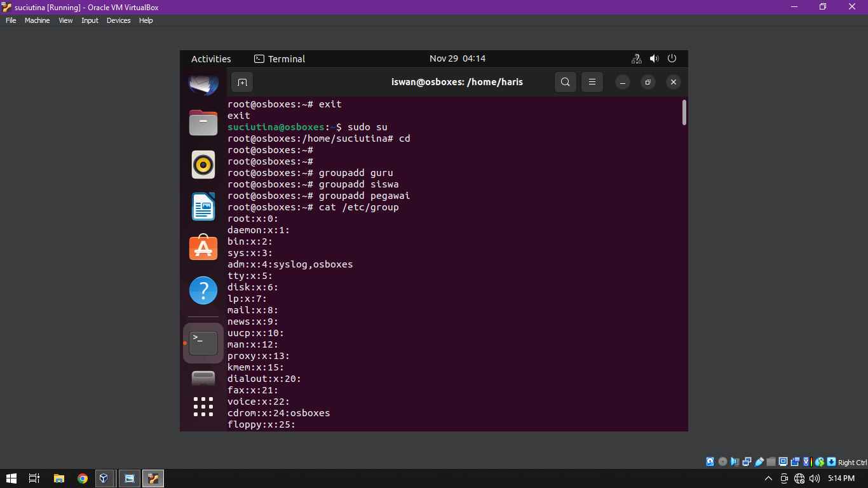868x488 pixels.
Task: Open the Machine menu
Action: (37, 20)
